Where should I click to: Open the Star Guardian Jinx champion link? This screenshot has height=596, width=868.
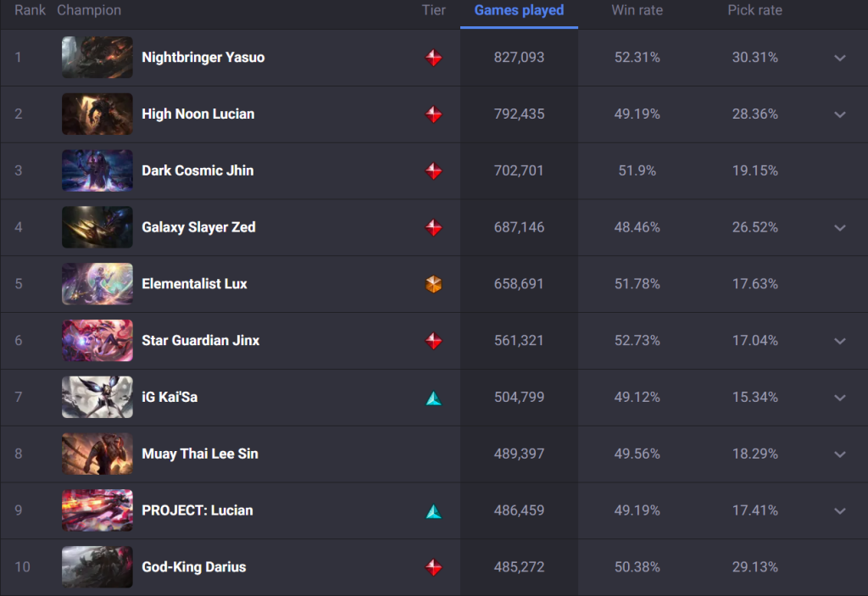click(x=200, y=340)
